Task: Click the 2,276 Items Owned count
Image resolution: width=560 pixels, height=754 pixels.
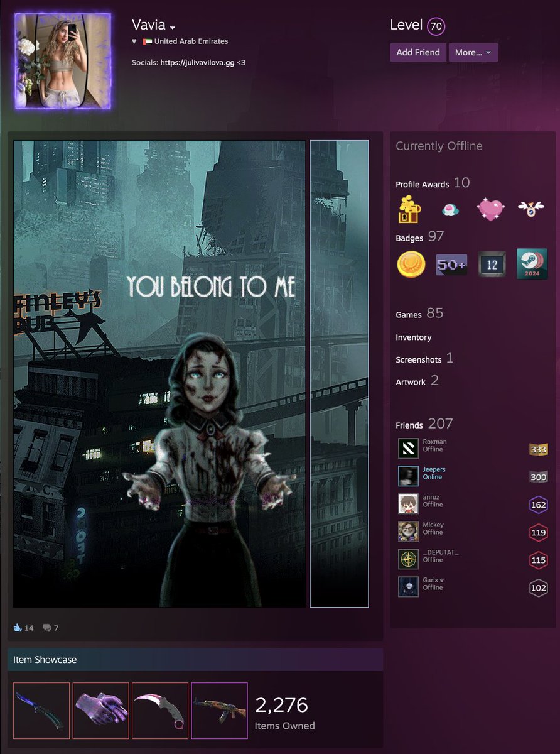Action: pos(281,705)
